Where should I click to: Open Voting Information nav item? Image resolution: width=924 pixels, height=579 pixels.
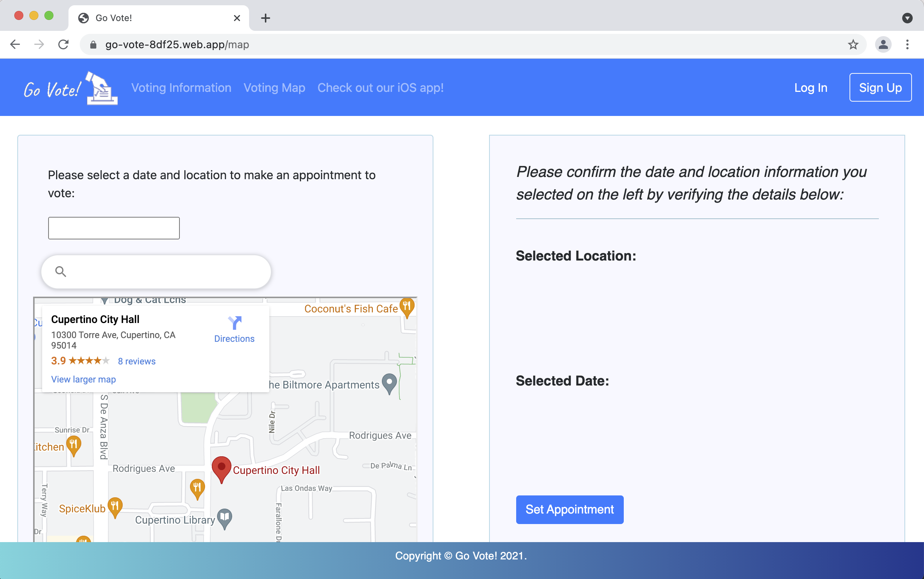pyautogui.click(x=181, y=88)
